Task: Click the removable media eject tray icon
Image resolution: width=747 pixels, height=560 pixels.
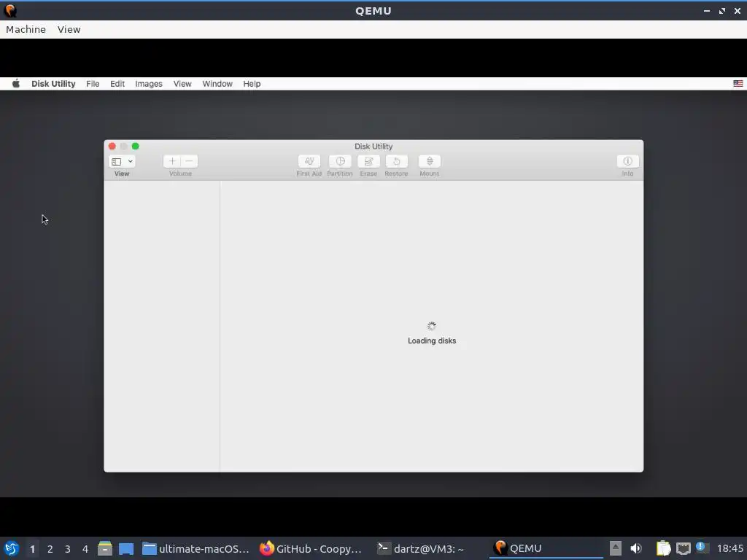Action: [616, 548]
